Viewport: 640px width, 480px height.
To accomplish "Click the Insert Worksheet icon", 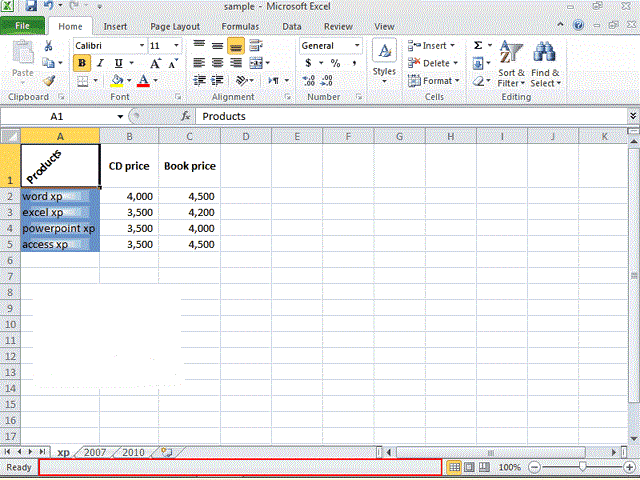I will click(x=167, y=452).
